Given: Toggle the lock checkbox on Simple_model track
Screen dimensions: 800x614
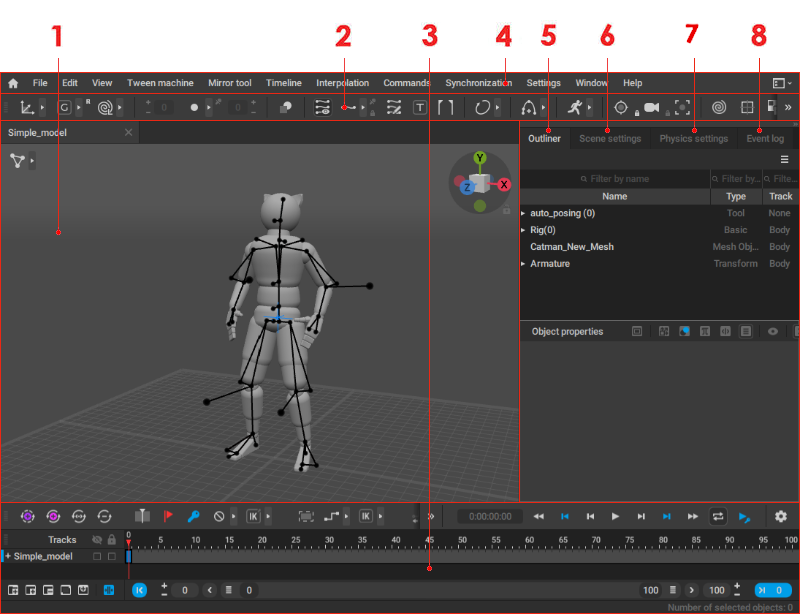Looking at the screenshot, I should click(113, 556).
